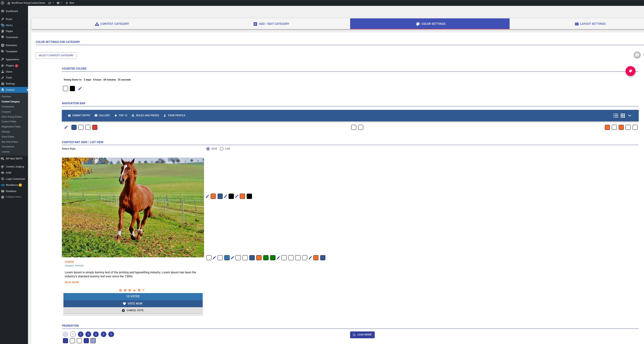The width and height of the screenshot is (644, 344).
Task: Click WordPress logo in admin bar
Action: 3,3
